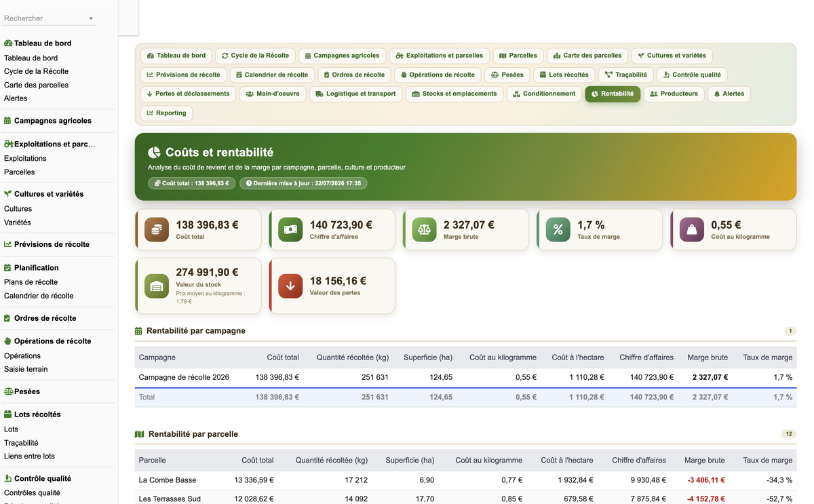Click the sidebar Campagnes agricoles calendar icon
The height and width of the screenshot is (504, 814).
click(7, 121)
